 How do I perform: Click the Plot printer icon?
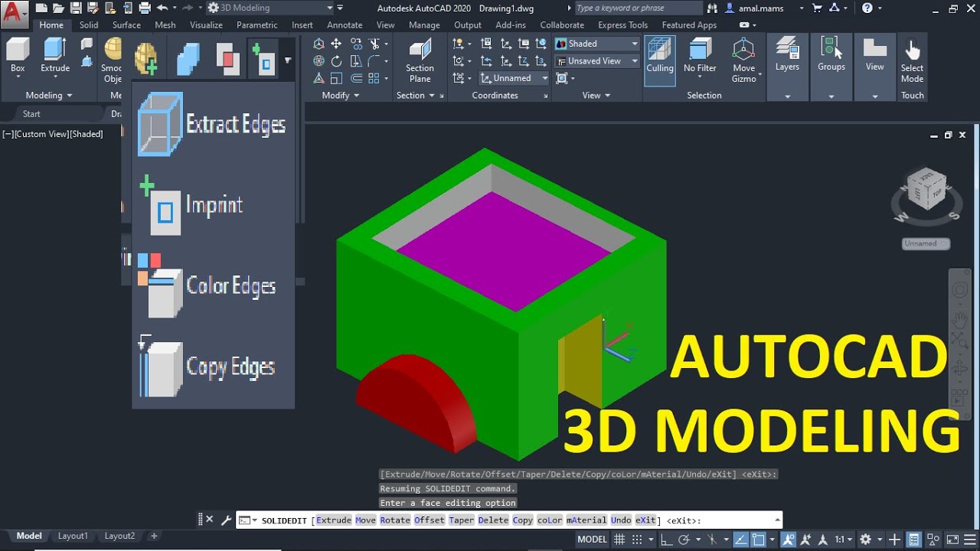tap(143, 8)
